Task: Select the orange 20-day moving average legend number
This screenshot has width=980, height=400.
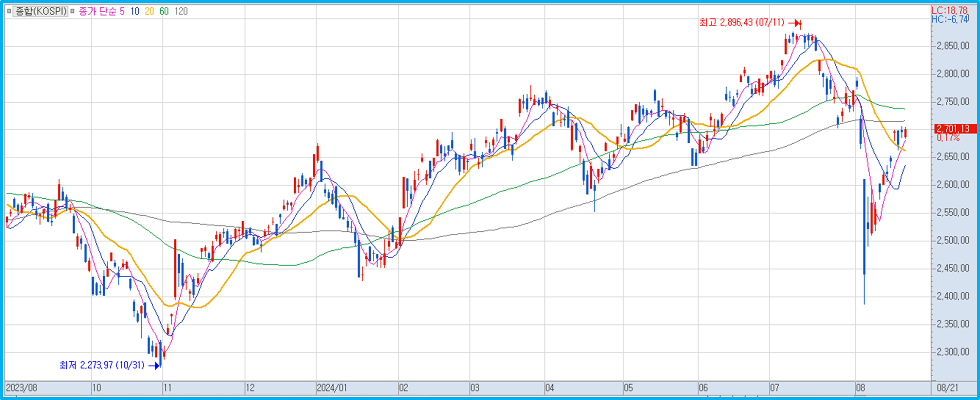Action: (x=150, y=11)
